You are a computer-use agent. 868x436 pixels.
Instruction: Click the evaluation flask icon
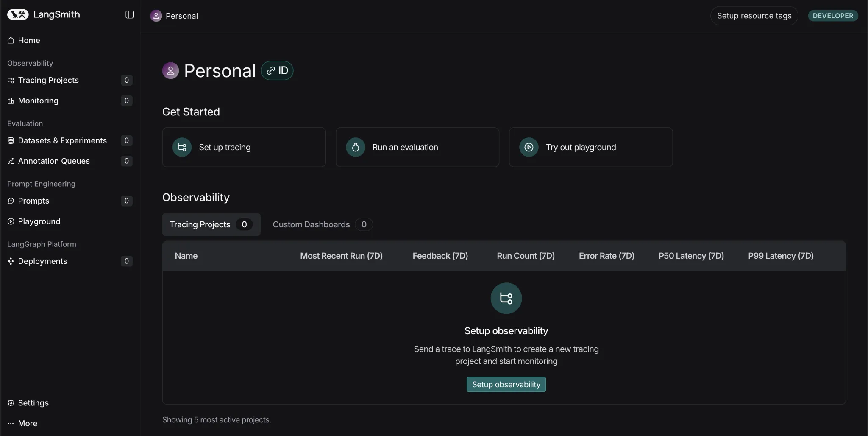pyautogui.click(x=355, y=147)
